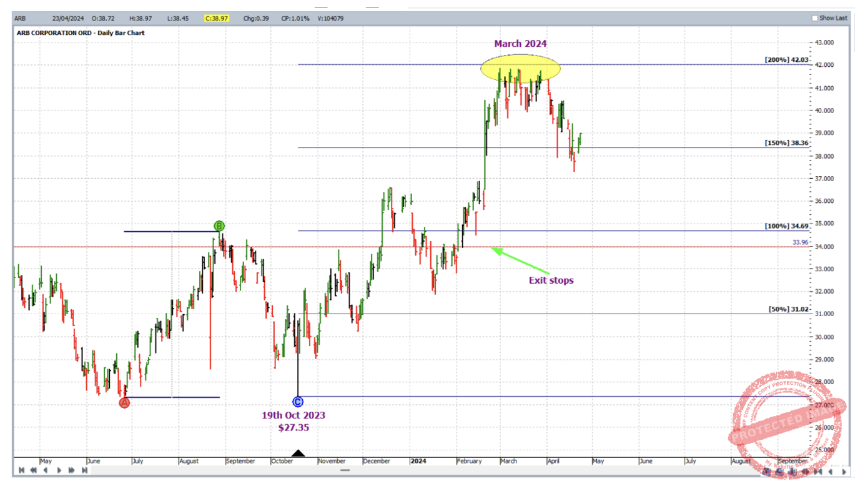The image size is (868, 491).
Task: Click the fast rewind double-arrow button
Action: [34, 470]
